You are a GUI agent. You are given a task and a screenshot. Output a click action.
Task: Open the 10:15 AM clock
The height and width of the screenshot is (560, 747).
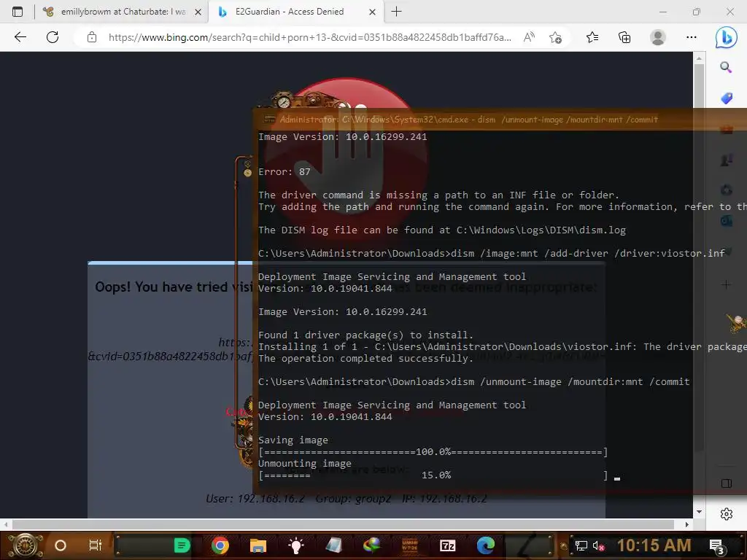pyautogui.click(x=654, y=545)
